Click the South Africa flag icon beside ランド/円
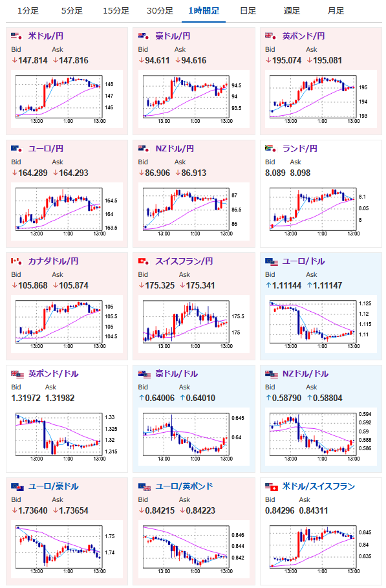The image size is (386, 588). point(270,149)
